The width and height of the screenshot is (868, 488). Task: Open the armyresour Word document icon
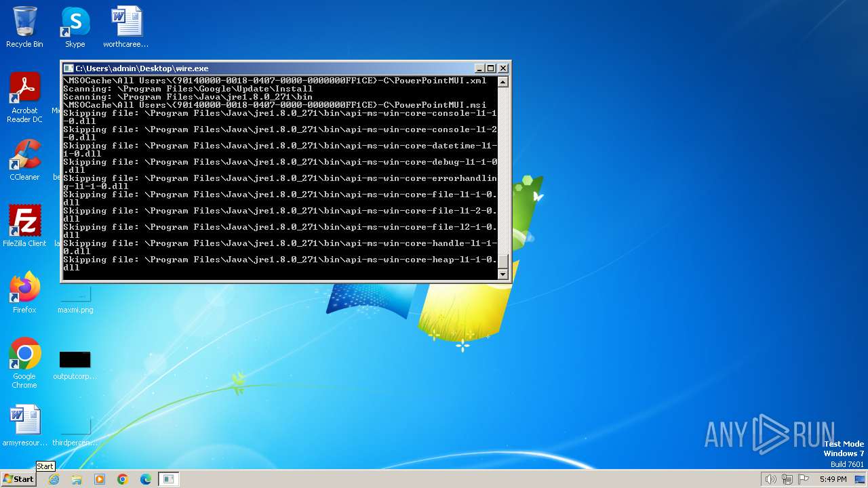pos(25,426)
